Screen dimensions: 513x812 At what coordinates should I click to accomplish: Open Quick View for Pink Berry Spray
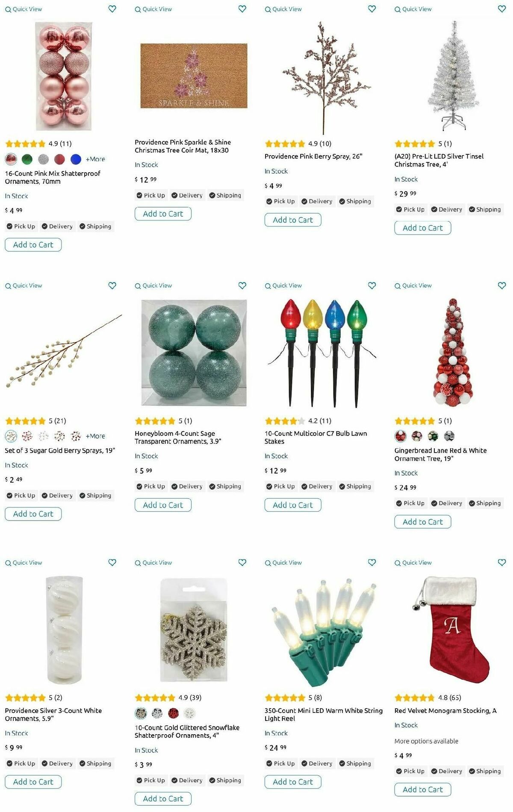283,9
